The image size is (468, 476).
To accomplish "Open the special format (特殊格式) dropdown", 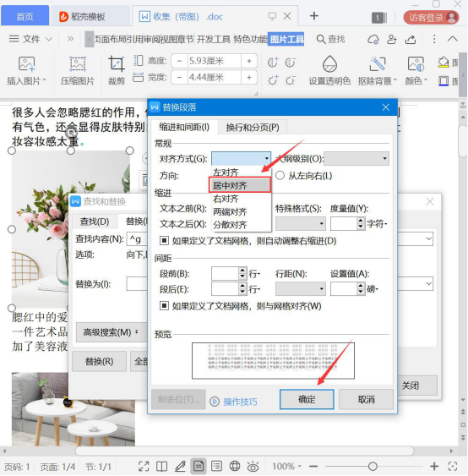I will click(x=300, y=224).
